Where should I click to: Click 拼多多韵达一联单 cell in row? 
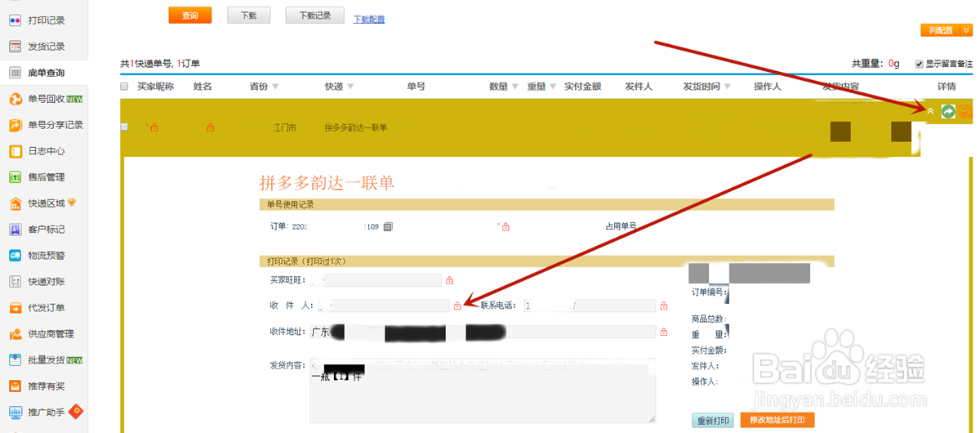pos(356,128)
